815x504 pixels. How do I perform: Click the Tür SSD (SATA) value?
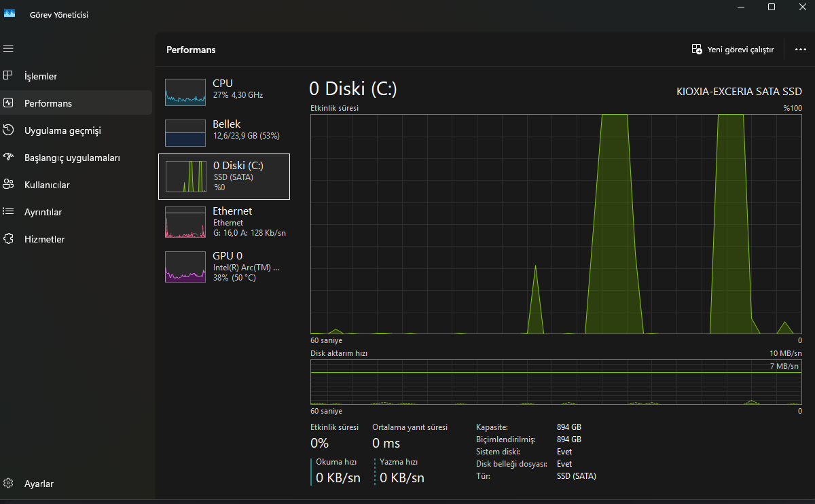(x=576, y=476)
